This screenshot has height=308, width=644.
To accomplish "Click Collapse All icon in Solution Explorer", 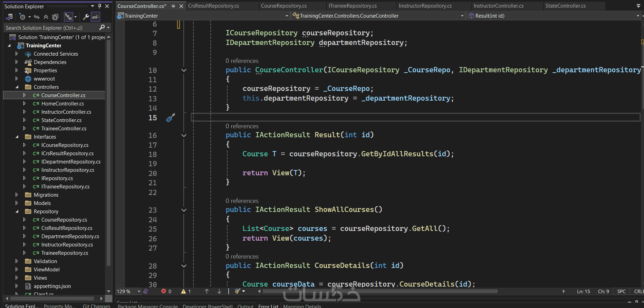I will point(46,17).
